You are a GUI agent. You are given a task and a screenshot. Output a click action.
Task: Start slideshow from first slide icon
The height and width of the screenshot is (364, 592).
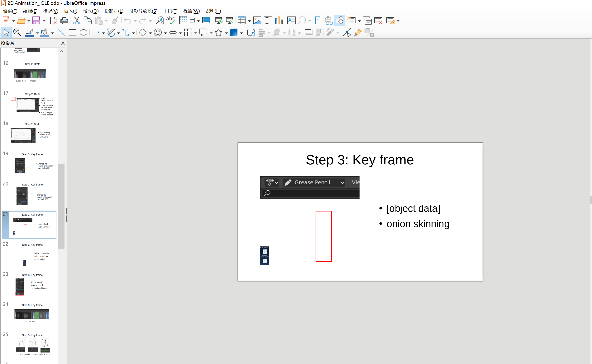coord(218,21)
